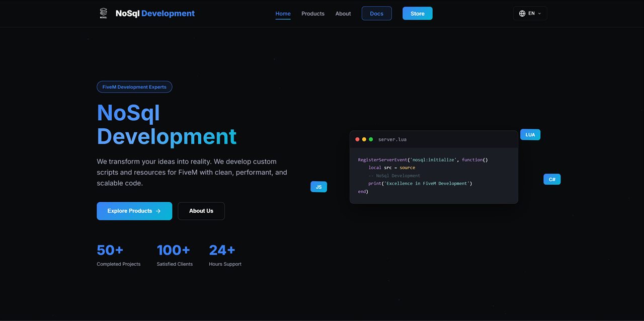This screenshot has width=644, height=321.
Task: Click the large NoSql Development hero heading
Action: 167,124
